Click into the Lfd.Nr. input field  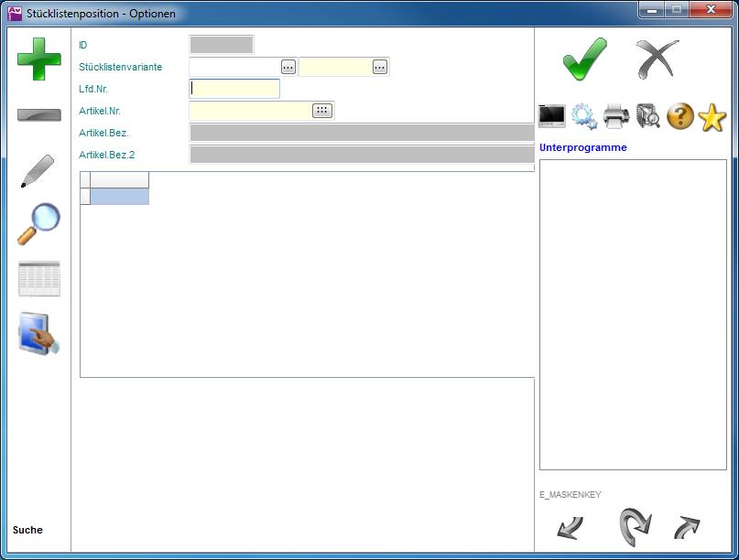tap(234, 89)
